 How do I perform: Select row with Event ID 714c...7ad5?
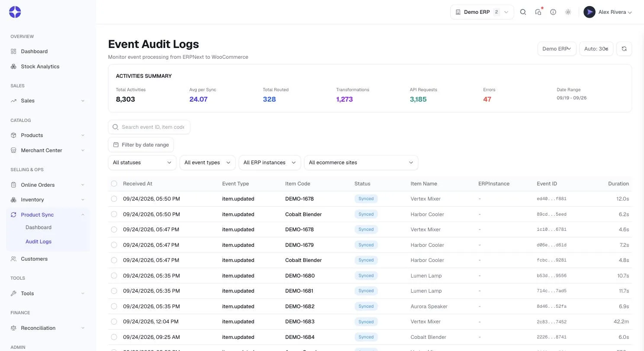click(114, 291)
